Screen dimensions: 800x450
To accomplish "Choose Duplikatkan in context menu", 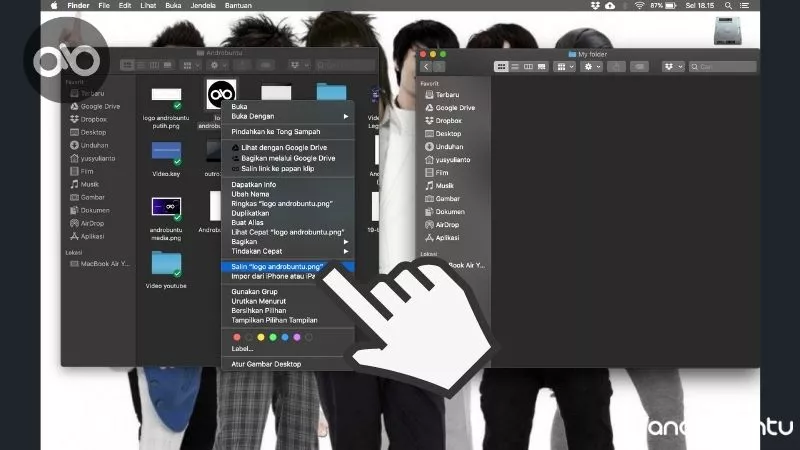I will (x=288, y=213).
